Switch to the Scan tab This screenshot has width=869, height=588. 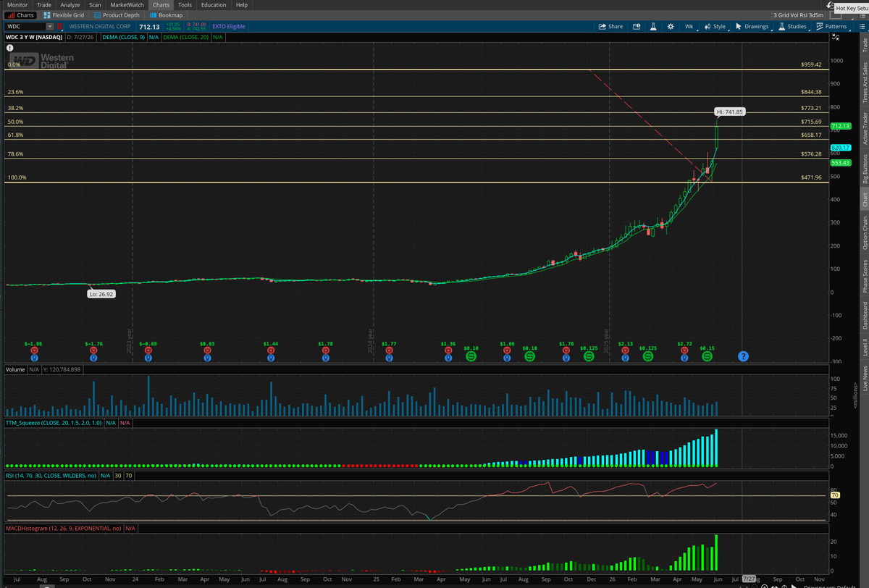point(95,4)
